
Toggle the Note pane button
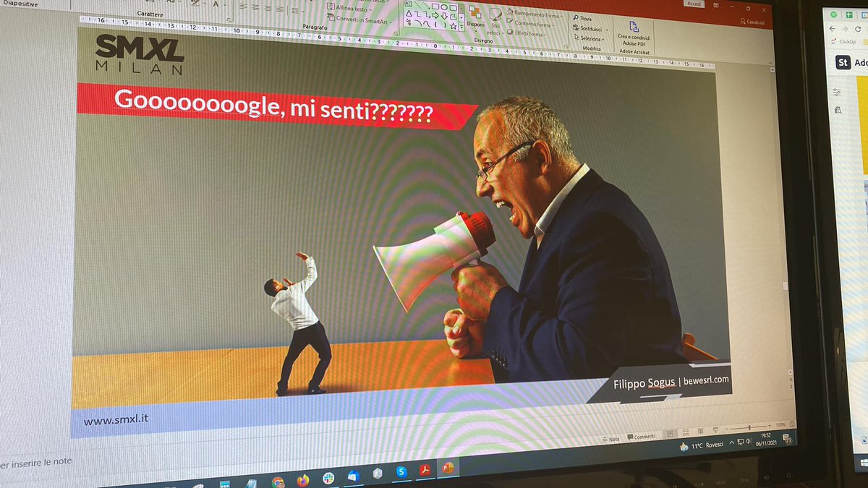click(611, 439)
